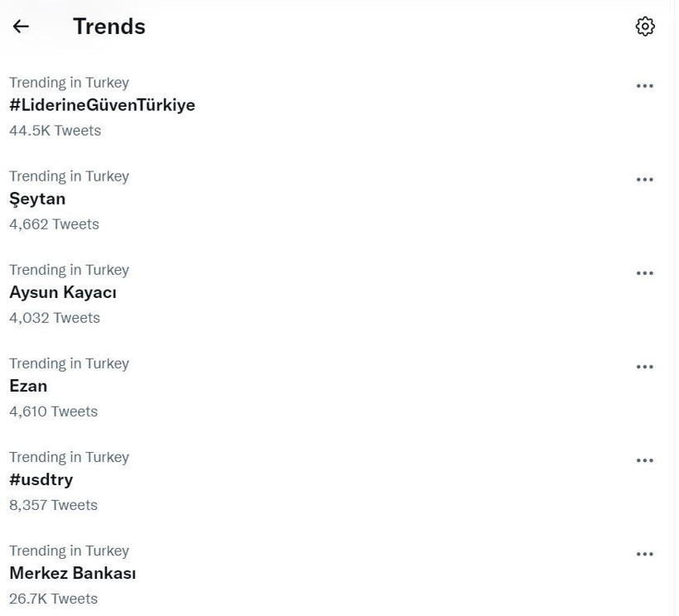The height and width of the screenshot is (616, 679).
Task: Click 'Trending in Turkey' above Şeytan
Action: (x=69, y=176)
